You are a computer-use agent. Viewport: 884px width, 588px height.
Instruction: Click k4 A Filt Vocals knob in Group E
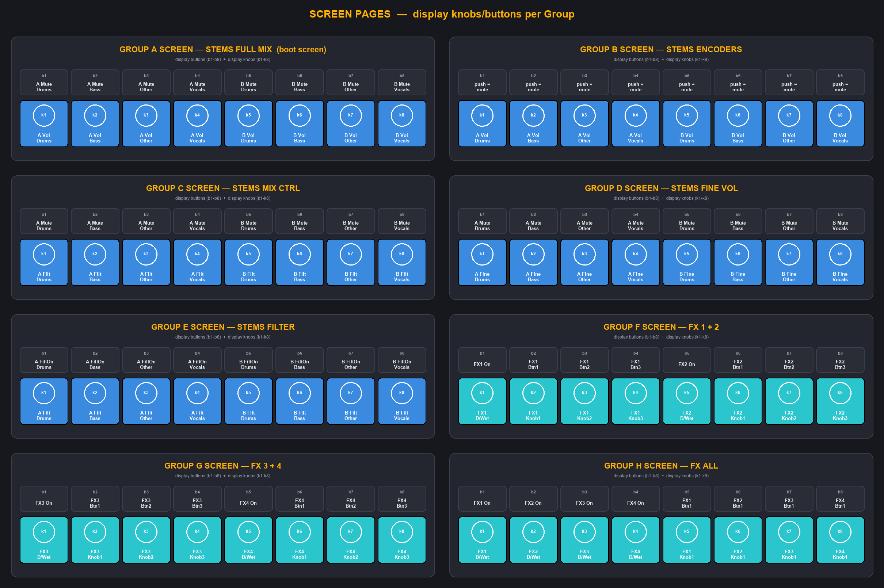point(197,401)
